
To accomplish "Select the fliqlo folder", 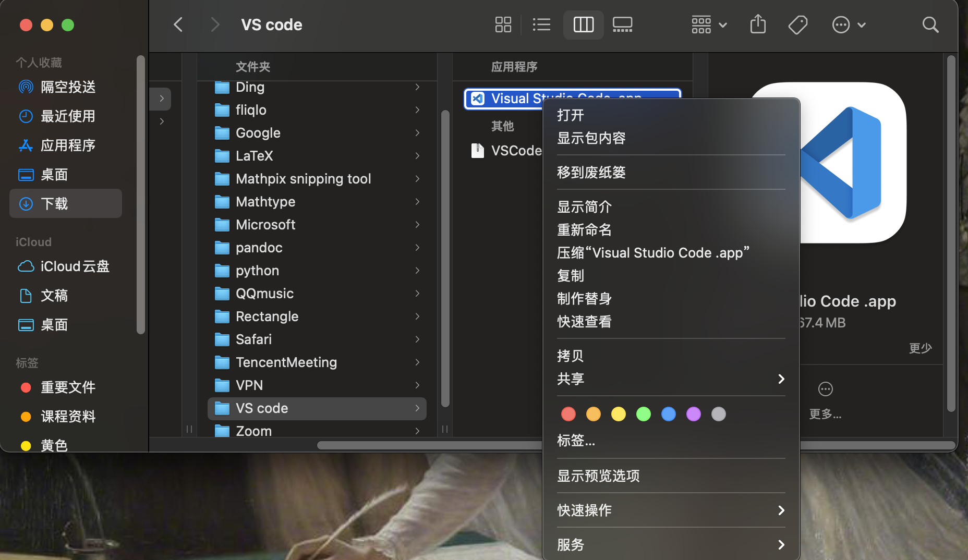I will click(x=317, y=110).
